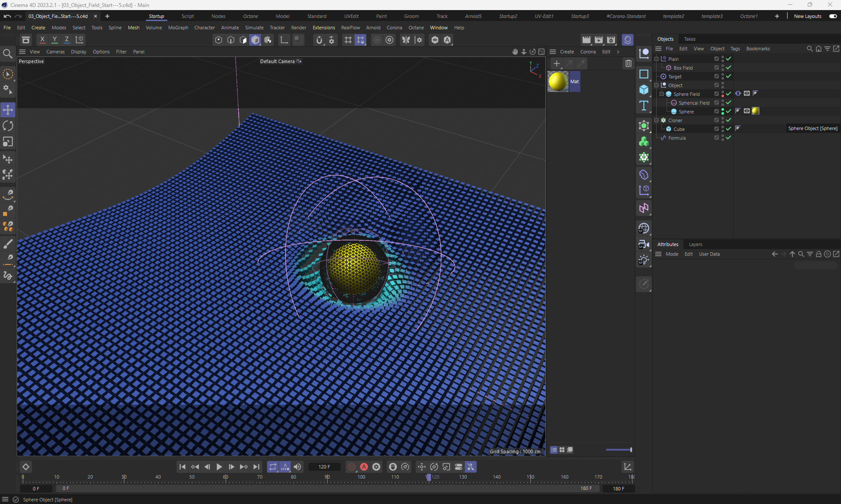
Task: Open the MoGraph menu
Action: (x=178, y=28)
